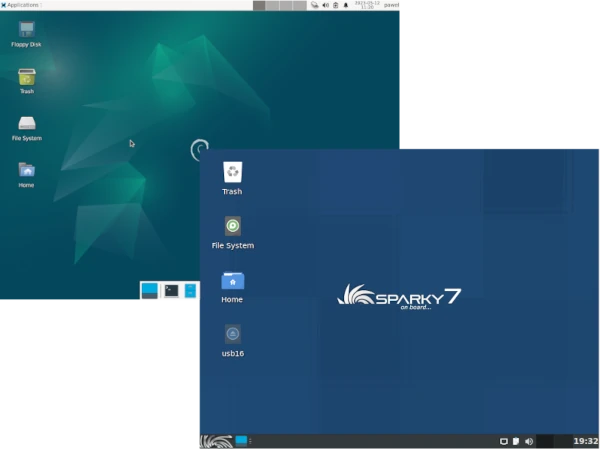The image size is (600, 450).
Task: Open the File System drive icon on the green desktop
Action: pyautogui.click(x=27, y=129)
